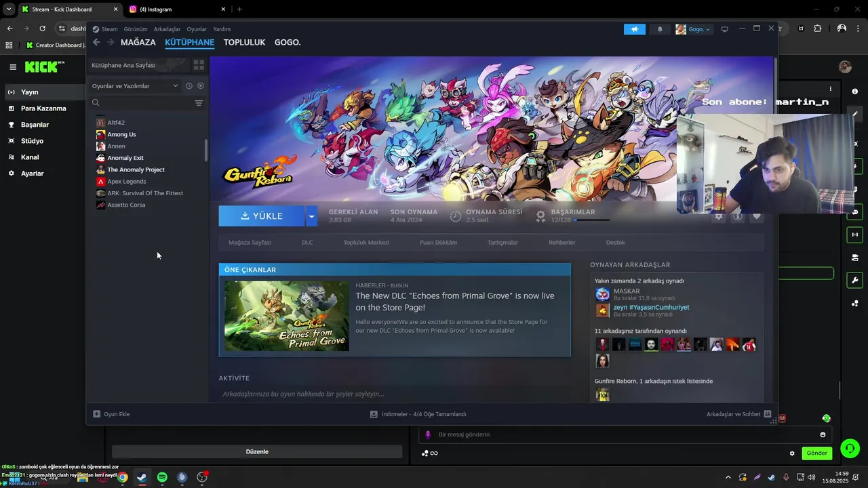Select Annen in the game list
The height and width of the screenshot is (488, 868).
116,146
